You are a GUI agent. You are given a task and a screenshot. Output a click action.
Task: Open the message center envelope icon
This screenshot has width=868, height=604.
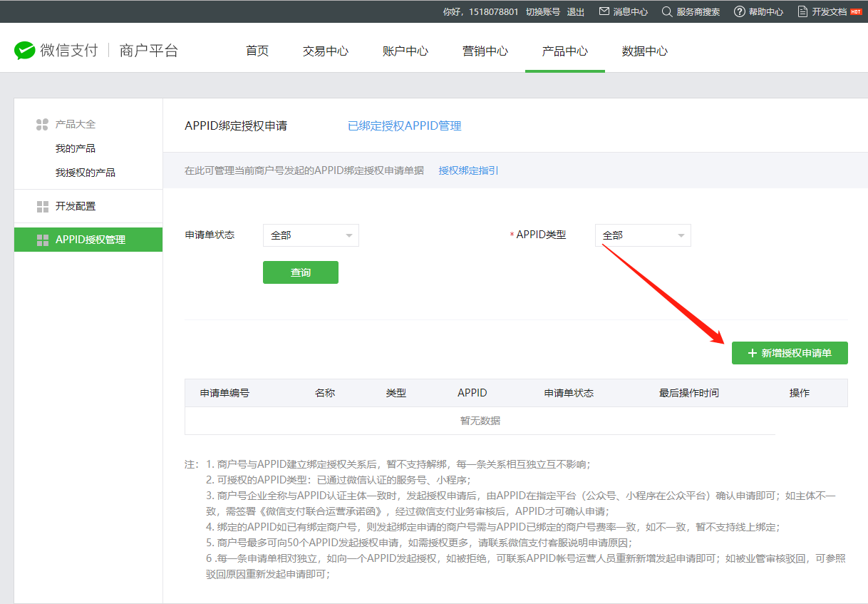(604, 11)
